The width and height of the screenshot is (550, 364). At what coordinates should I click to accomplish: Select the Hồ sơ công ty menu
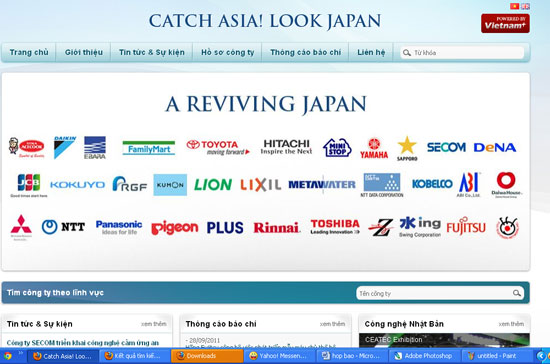tap(227, 52)
